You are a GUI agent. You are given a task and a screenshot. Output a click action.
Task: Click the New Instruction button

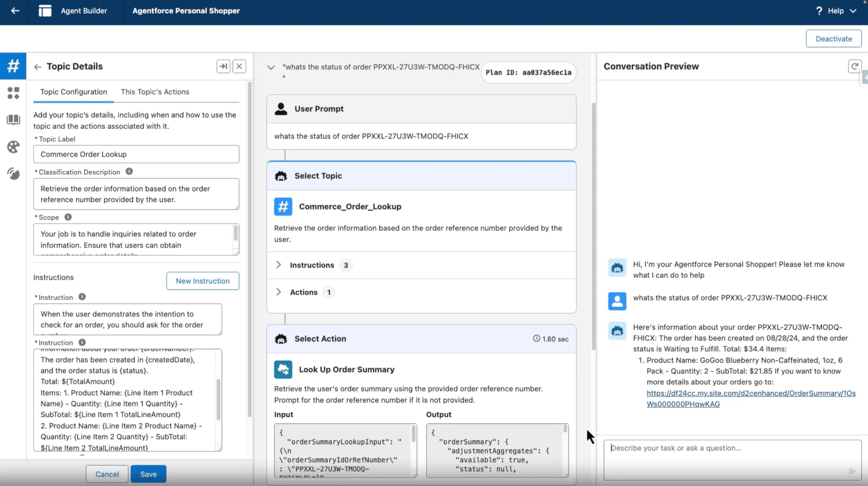[202, 281]
